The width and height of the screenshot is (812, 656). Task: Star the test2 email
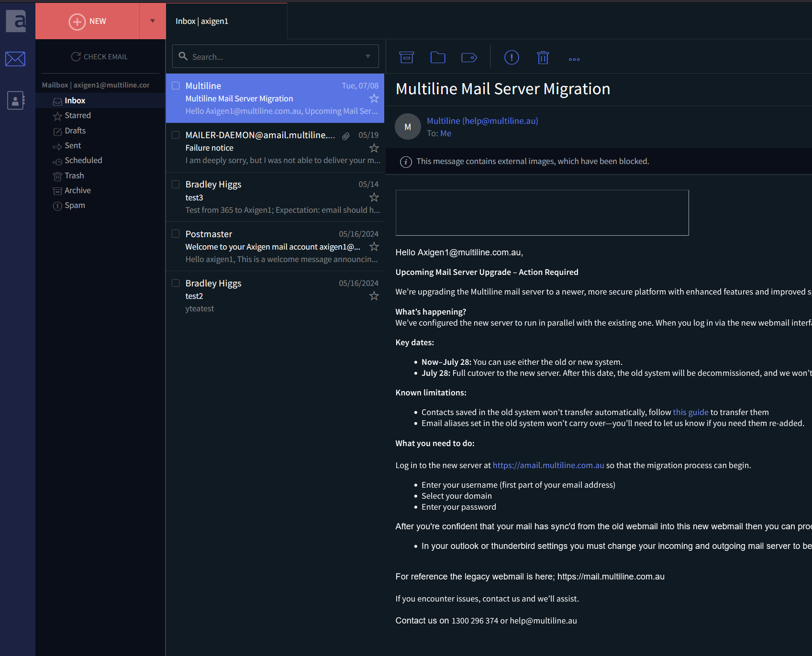point(374,296)
